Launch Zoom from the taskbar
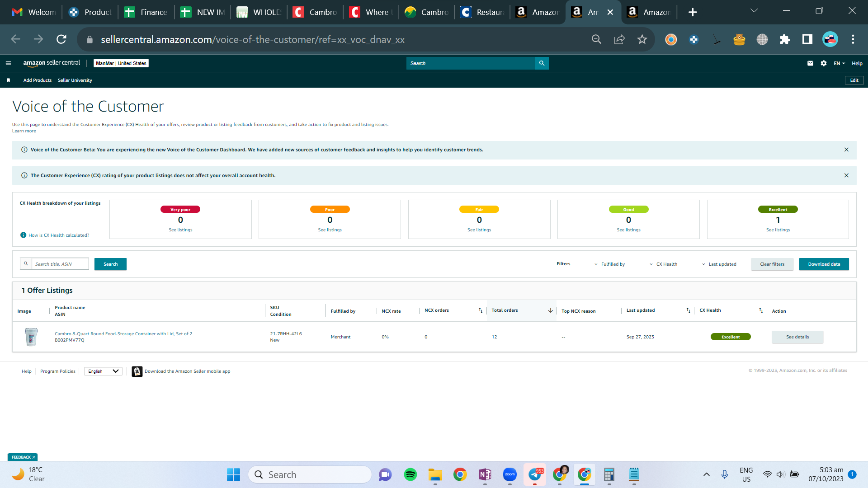 pyautogui.click(x=510, y=474)
